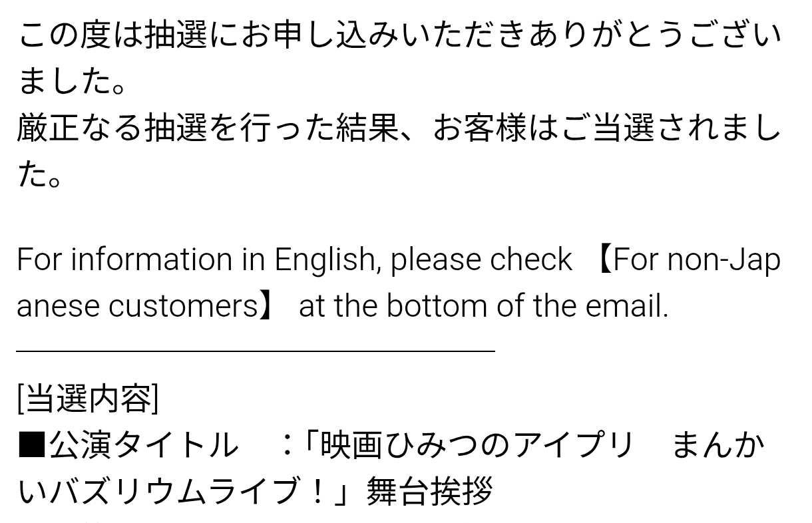Click ました。 on the second line
The width and height of the screenshot is (812, 523).
(72, 81)
